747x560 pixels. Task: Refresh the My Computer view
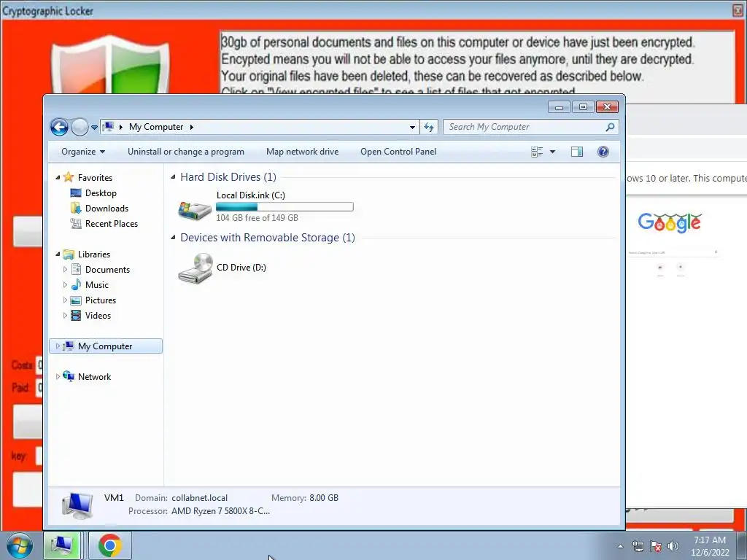point(429,127)
